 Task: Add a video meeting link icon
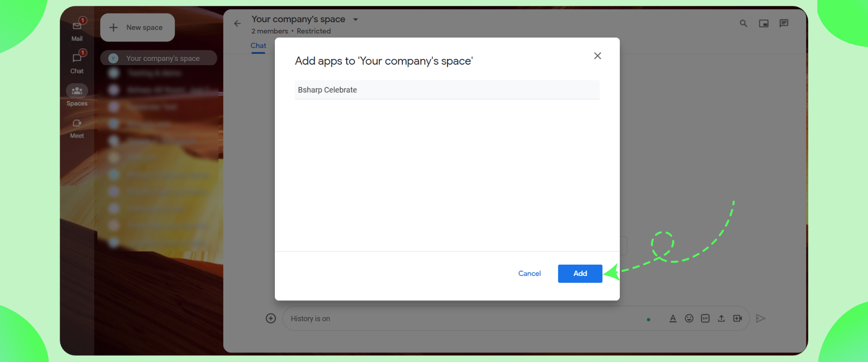pos(738,319)
